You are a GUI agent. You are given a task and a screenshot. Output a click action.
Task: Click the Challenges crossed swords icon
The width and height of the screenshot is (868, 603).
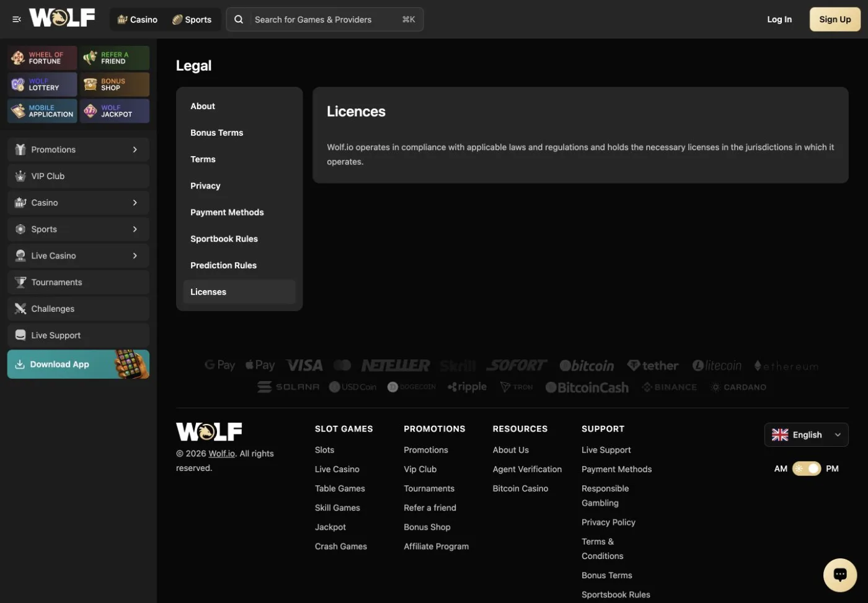click(20, 309)
